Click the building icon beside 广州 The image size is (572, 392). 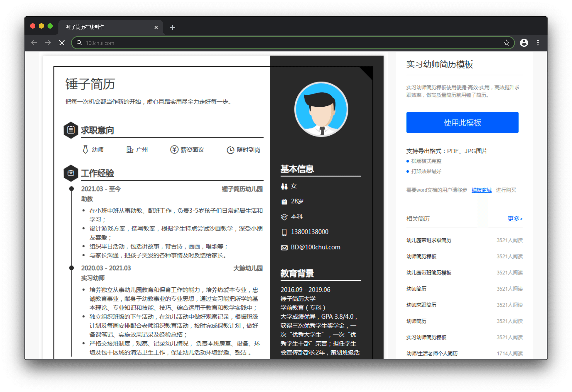130,150
